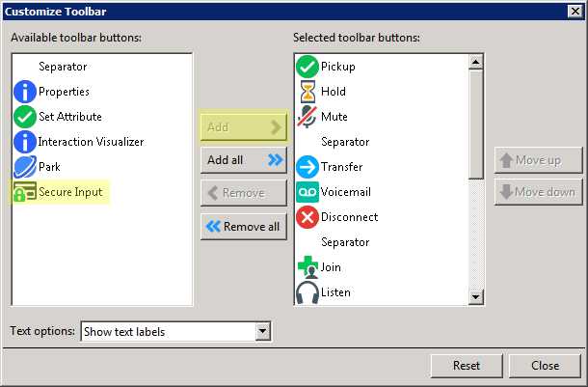Click the Transfer blue arrow icon
The image size is (588, 387).
pos(307,167)
